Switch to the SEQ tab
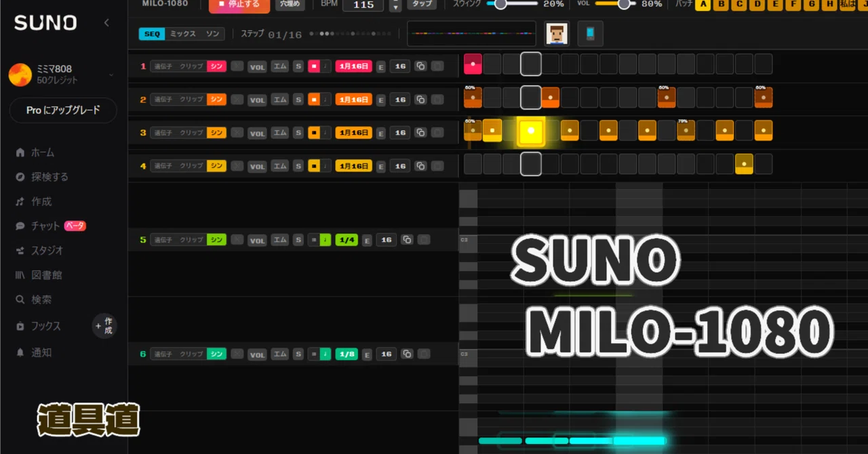The image size is (868, 454). pos(152,34)
